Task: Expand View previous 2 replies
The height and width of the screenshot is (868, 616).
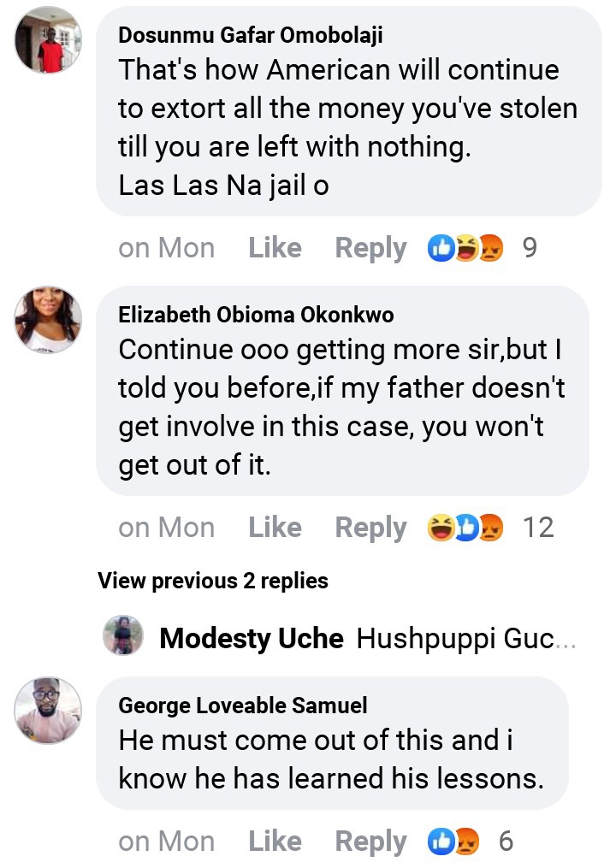Action: (213, 581)
